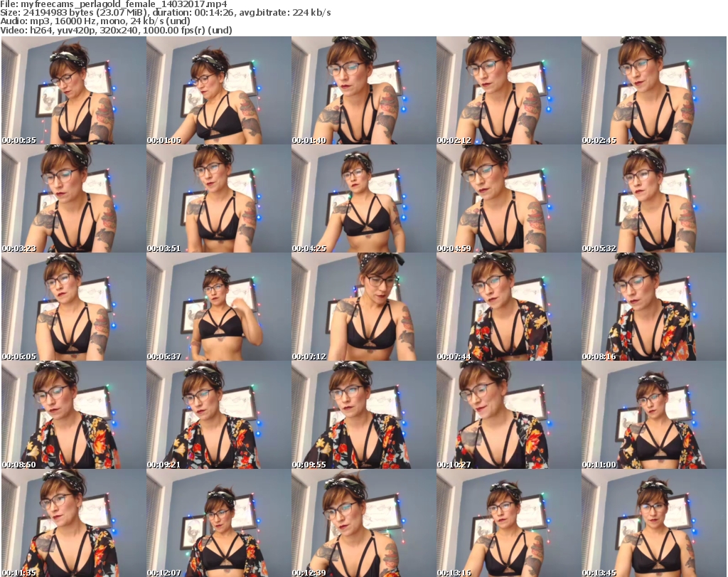
Task: Click the Video h264 info line
Action: pos(116,30)
